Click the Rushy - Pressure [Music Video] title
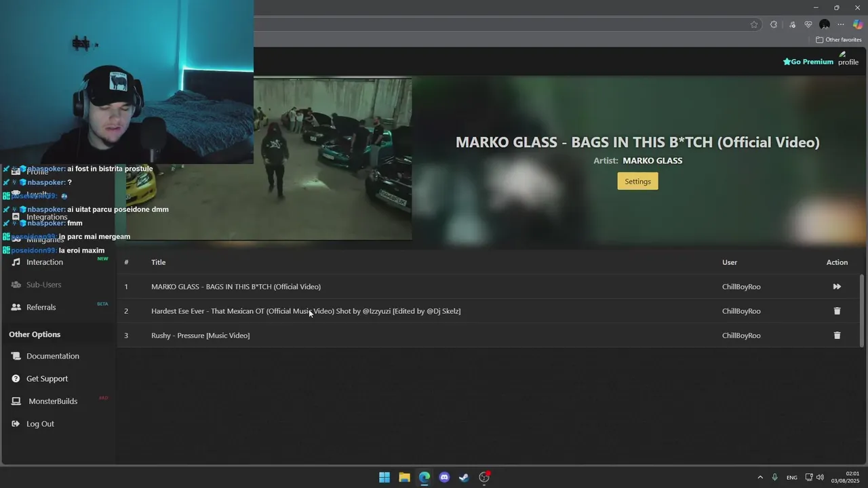The image size is (868, 488). pyautogui.click(x=201, y=335)
